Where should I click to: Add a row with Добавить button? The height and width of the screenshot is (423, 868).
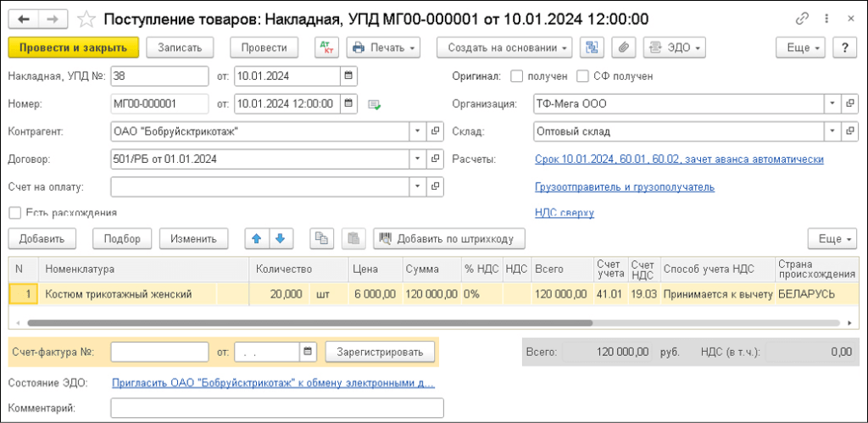click(42, 239)
